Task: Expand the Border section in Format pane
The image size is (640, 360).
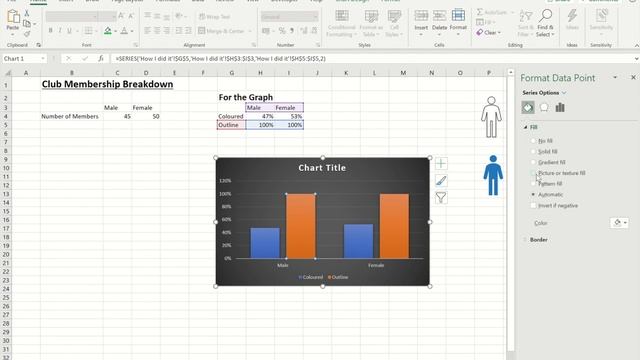Action: (x=525, y=240)
